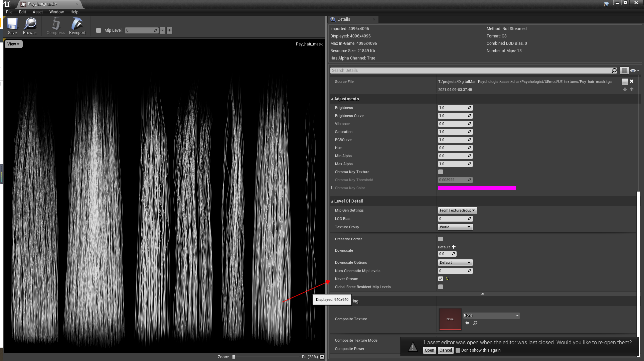Click the Open button in notification

pyautogui.click(x=429, y=350)
